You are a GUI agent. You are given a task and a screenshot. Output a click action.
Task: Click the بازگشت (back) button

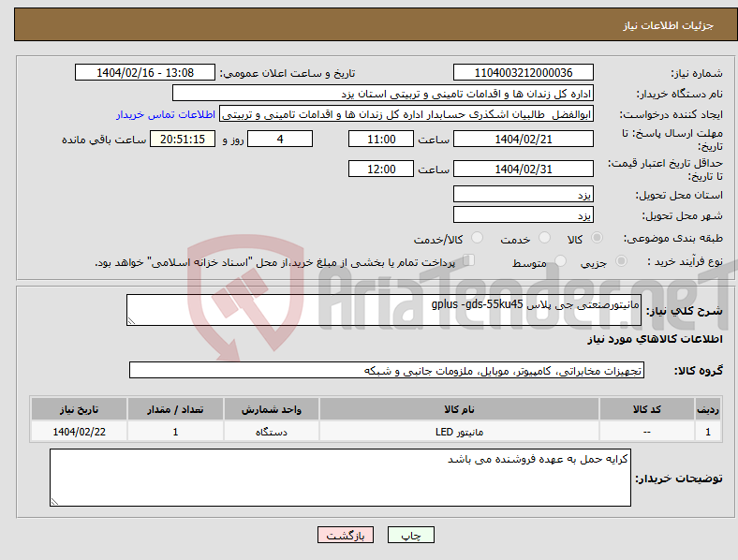coord(346,535)
